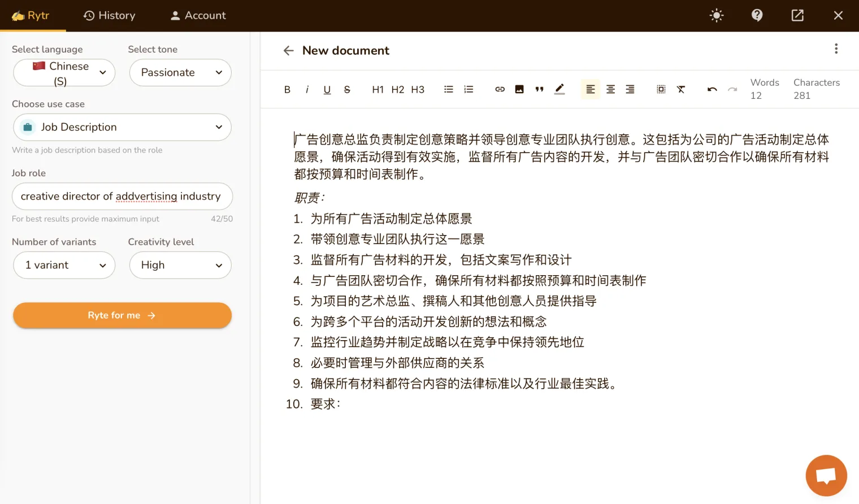Viewport: 859px width, 504px height.
Task: Expand the Job Description use case dropdown
Action: click(122, 127)
